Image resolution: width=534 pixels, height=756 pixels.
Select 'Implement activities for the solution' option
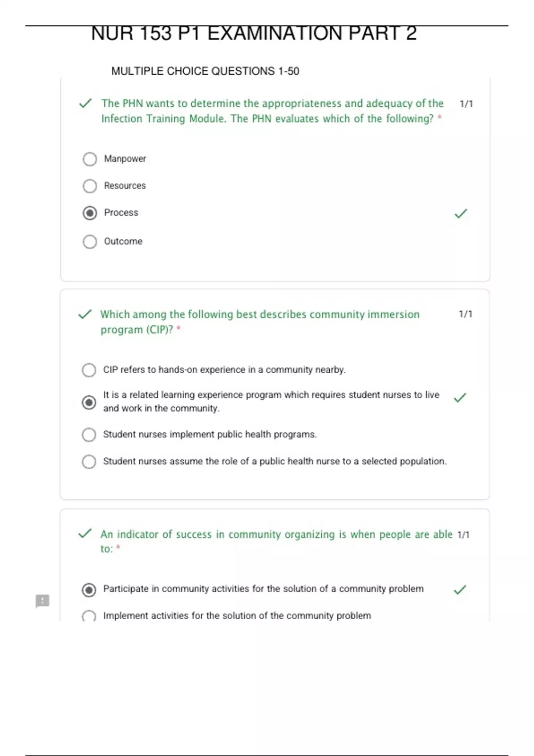pos(89,616)
